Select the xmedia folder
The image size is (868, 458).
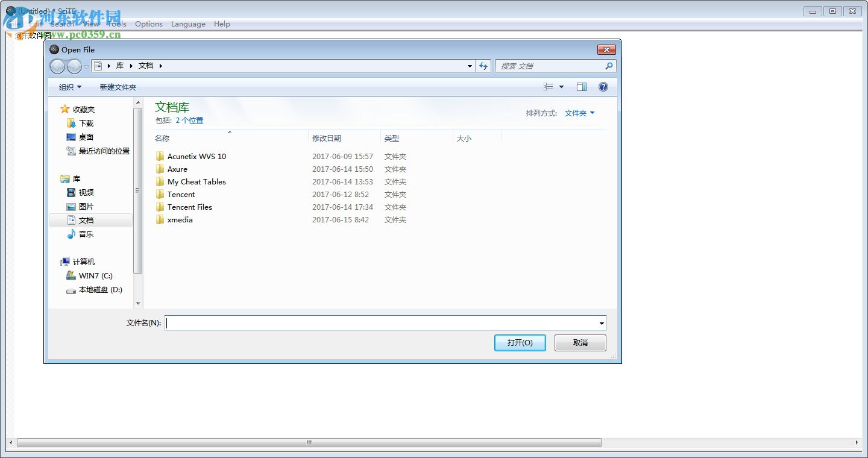click(x=174, y=219)
